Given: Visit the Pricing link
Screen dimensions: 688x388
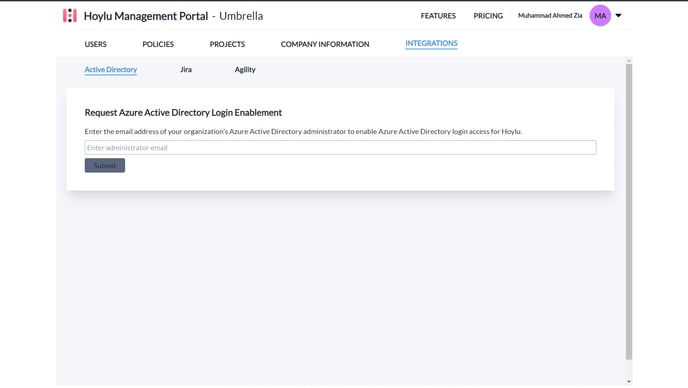Looking at the screenshot, I should (x=488, y=16).
